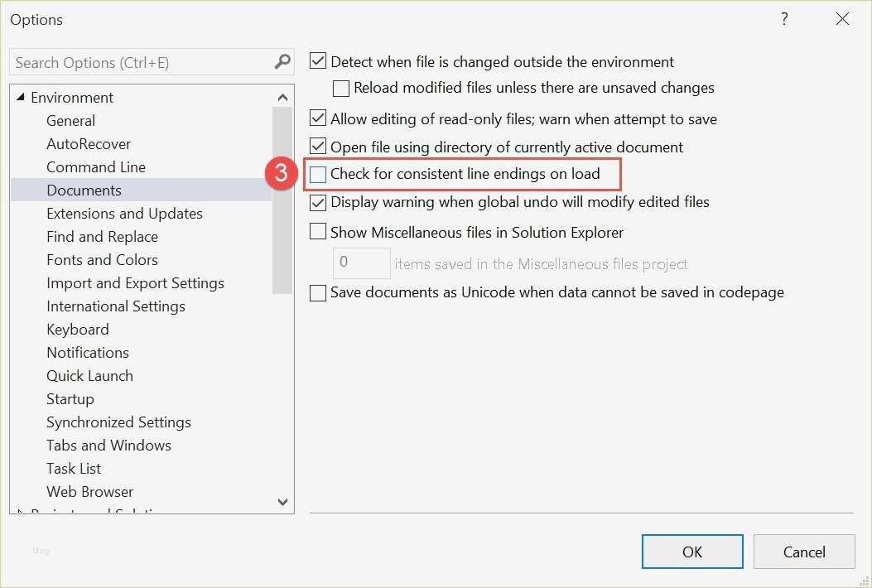Collapse the Environment tree node
872x588 pixels.
click(21, 98)
